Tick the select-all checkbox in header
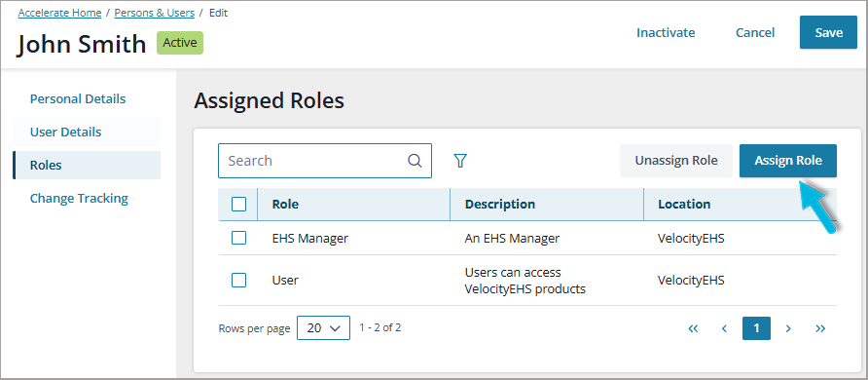 tap(238, 205)
